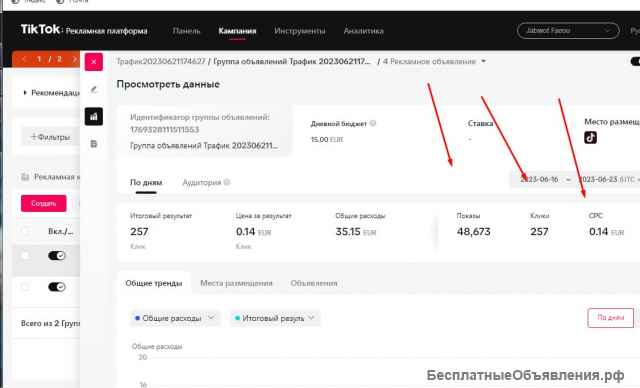640x388 pixels.
Task: Click the Всего из 2 Групп summary text
Action: point(50,323)
